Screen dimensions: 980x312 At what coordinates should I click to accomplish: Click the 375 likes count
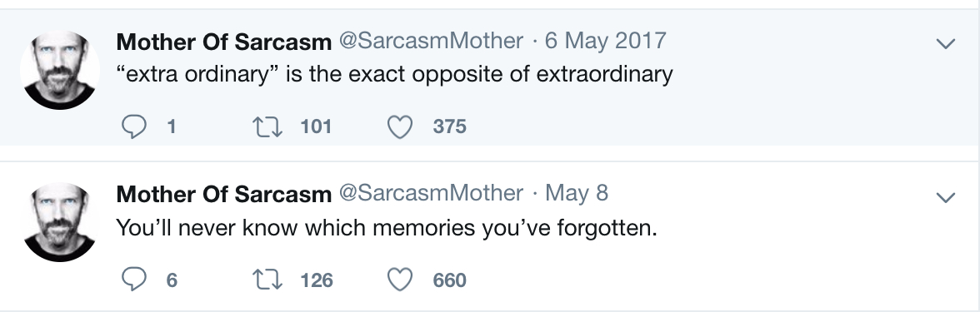(450, 126)
